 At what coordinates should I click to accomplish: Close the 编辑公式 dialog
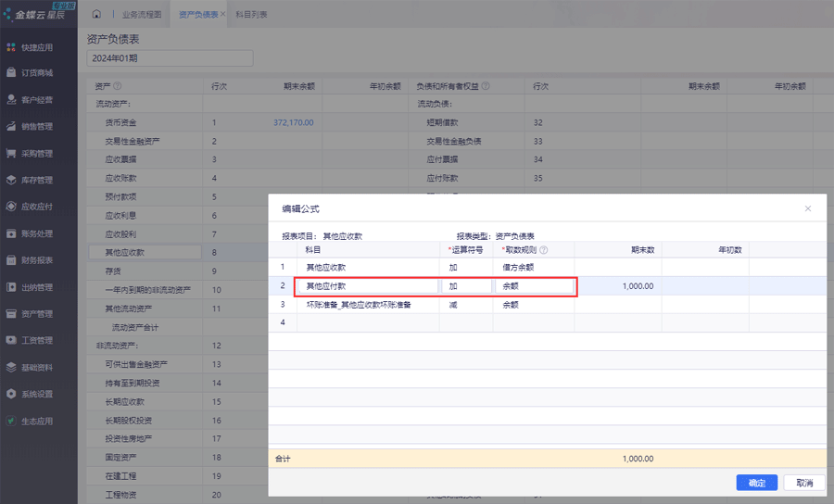pyautogui.click(x=808, y=208)
